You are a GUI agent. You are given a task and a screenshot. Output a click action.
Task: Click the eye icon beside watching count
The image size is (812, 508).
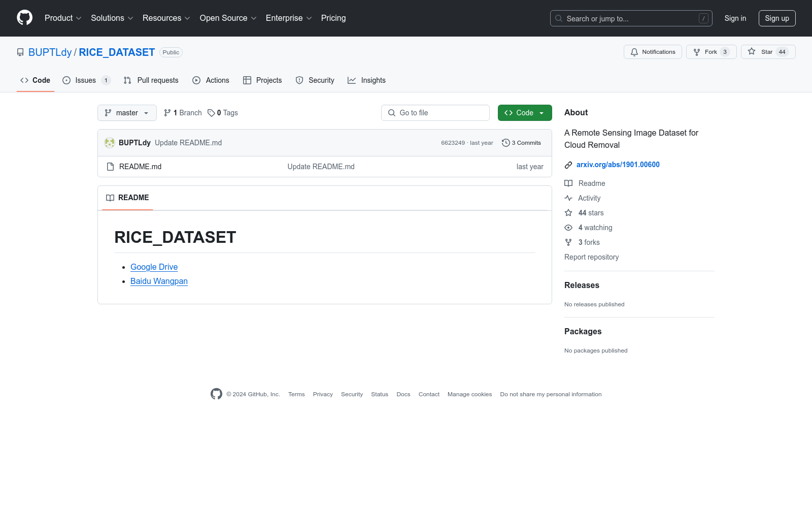pos(568,228)
